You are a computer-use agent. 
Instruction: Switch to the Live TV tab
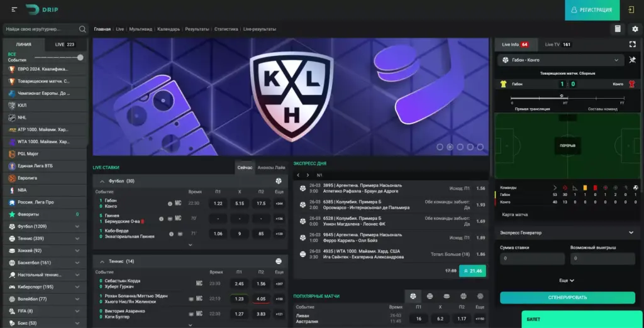click(x=557, y=45)
